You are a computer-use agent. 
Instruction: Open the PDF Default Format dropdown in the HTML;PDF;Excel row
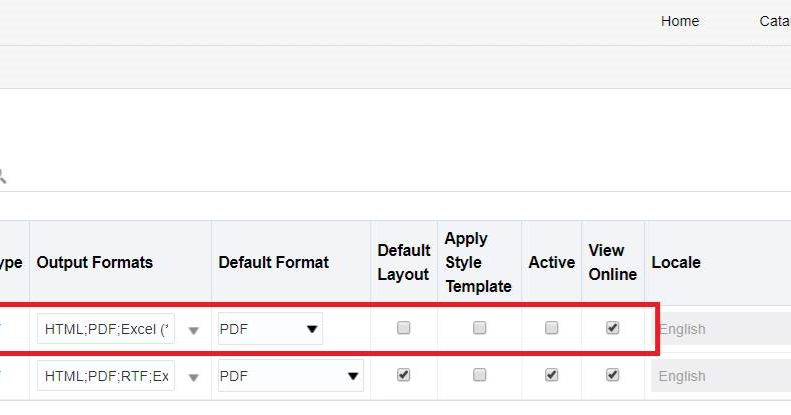tap(271, 329)
